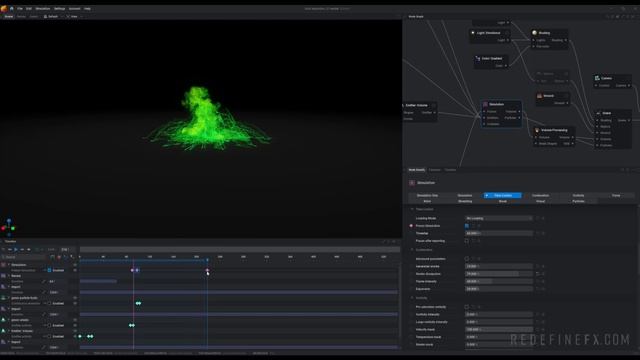640x360 pixels.
Task: Click the red record keyframe icon
Action: (59, 257)
